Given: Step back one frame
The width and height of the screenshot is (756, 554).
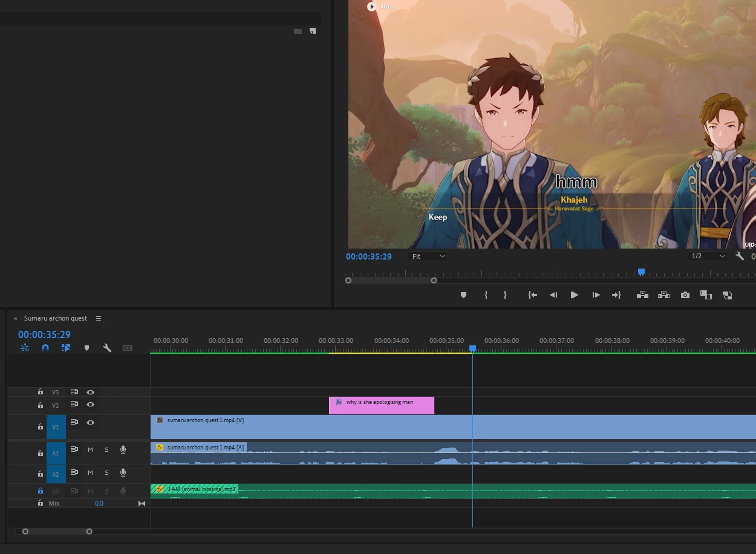Looking at the screenshot, I should [553, 295].
